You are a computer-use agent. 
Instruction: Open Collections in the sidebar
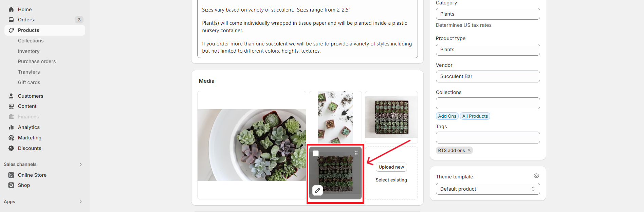(x=31, y=41)
